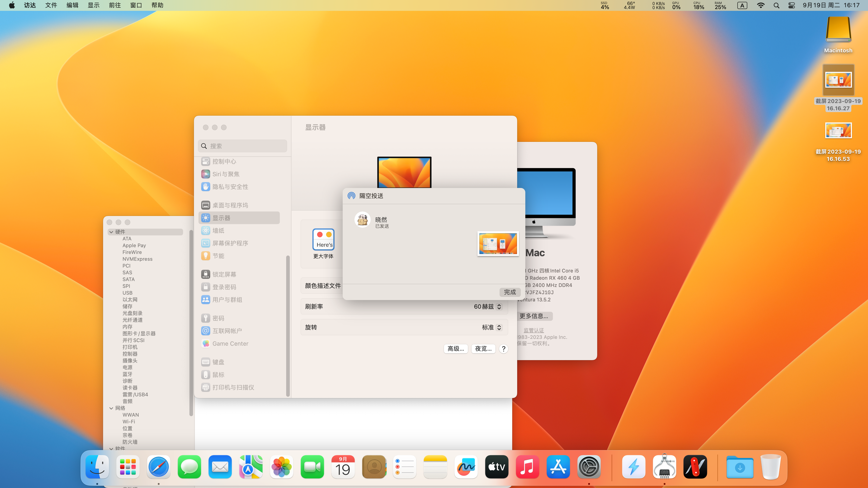868x488 pixels.
Task: Launch Freeform from the Dock
Action: pyautogui.click(x=466, y=467)
